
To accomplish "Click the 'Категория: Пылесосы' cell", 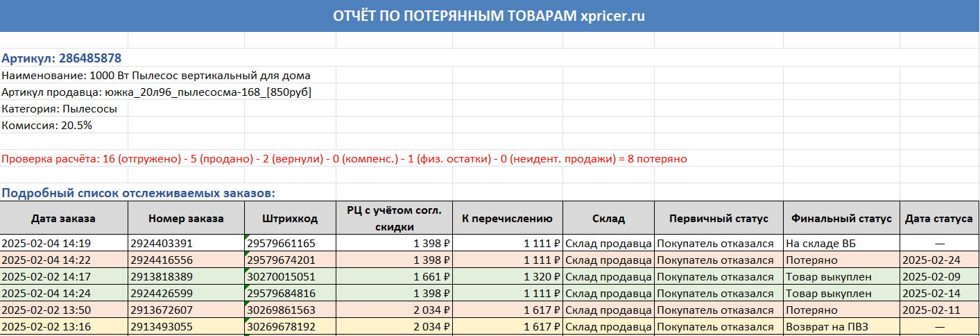I will click(60, 109).
